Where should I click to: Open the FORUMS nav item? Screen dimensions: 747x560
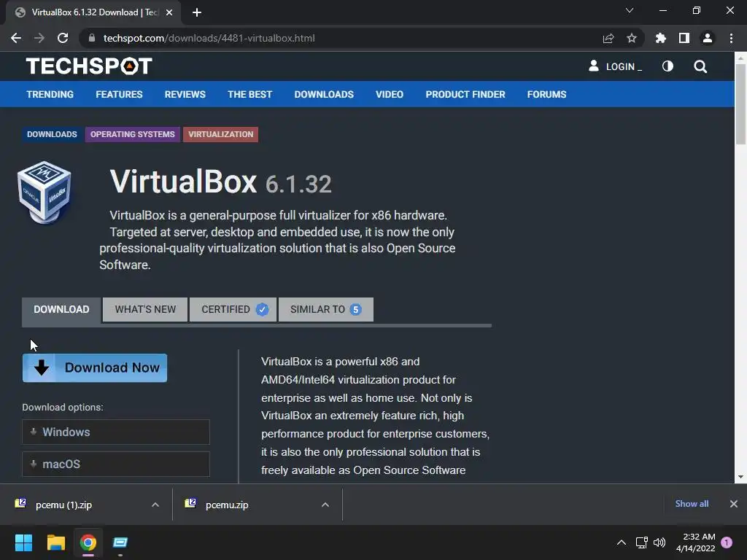pos(546,94)
